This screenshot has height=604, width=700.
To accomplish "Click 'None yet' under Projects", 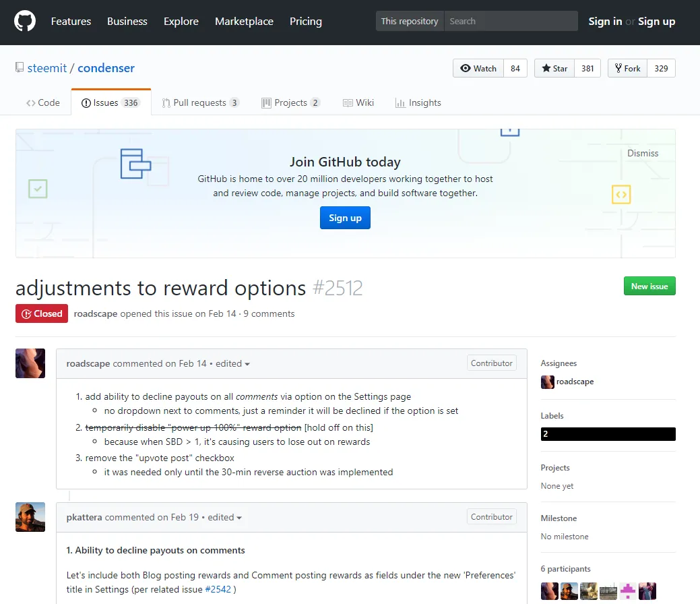I will [x=557, y=486].
